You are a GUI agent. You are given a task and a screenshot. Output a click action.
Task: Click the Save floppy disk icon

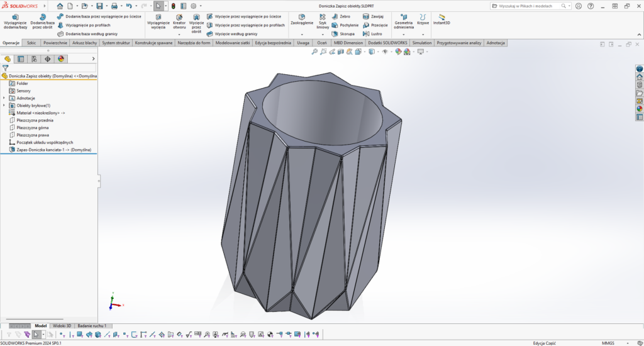click(x=99, y=6)
